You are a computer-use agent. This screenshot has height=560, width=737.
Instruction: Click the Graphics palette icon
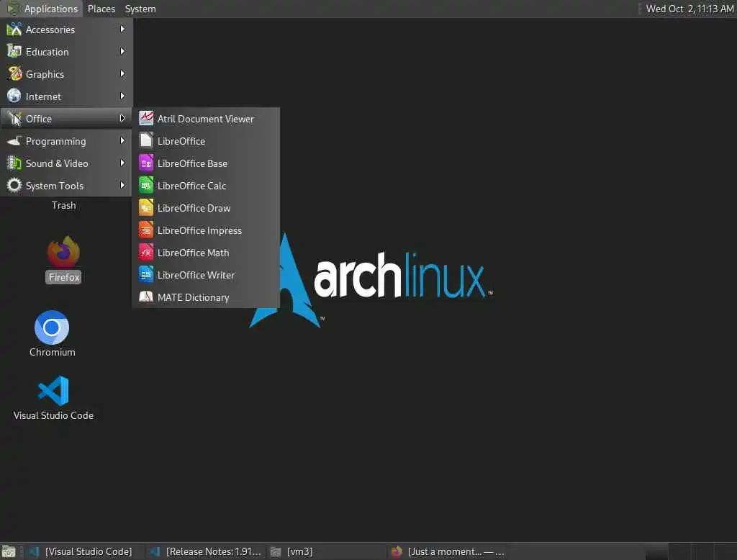click(14, 74)
